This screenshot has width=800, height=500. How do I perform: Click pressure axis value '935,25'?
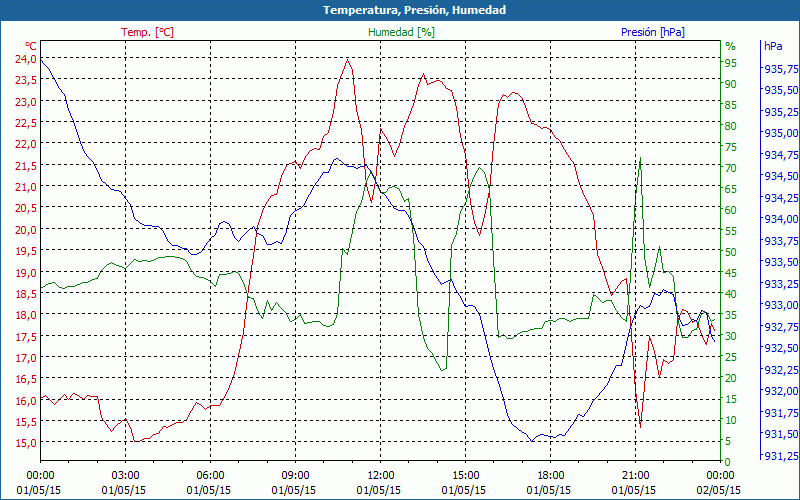tap(781, 111)
